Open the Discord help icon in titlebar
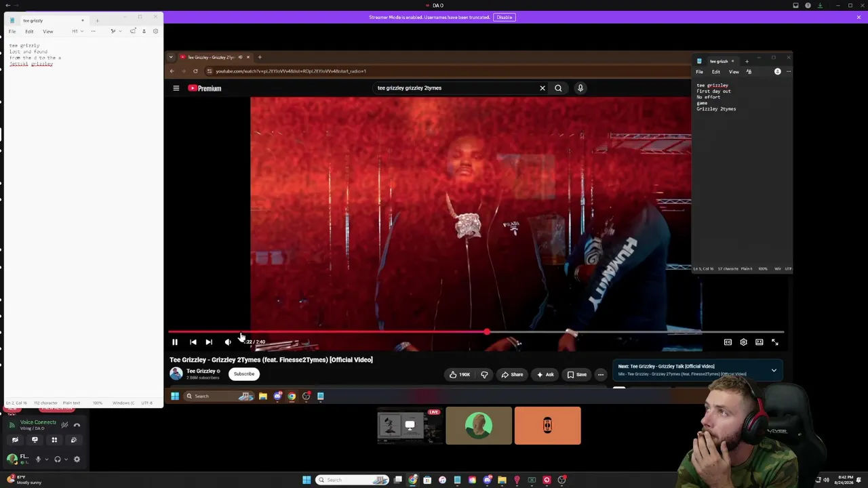The width and height of the screenshot is (868, 488). [808, 5]
